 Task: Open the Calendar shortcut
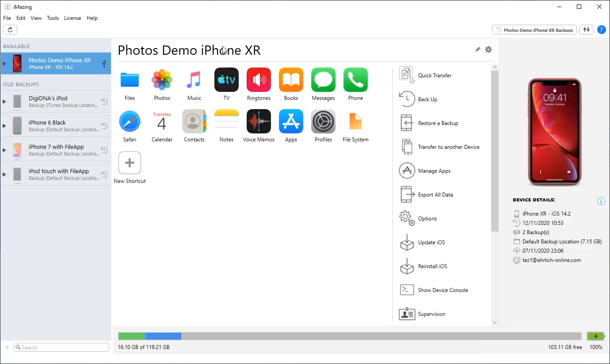click(x=162, y=121)
